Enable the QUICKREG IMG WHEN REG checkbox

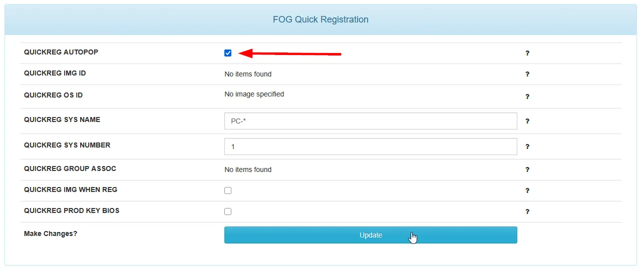pos(228,190)
